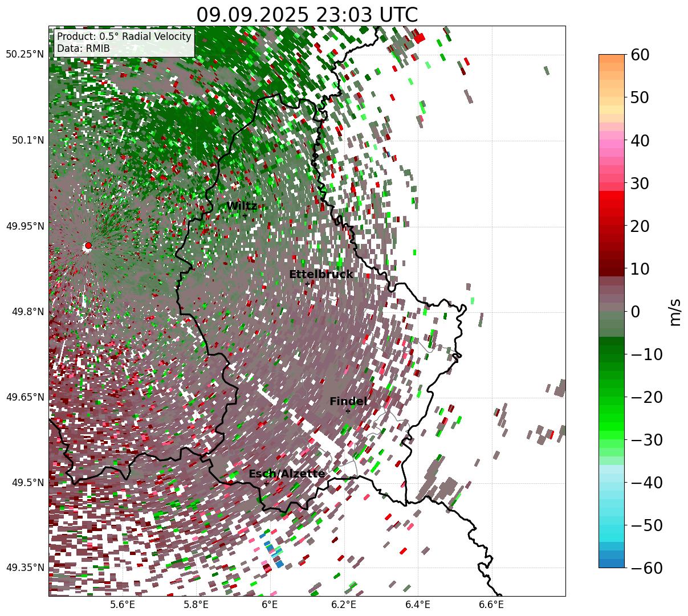Click the Product 0.5° Radial Velocity text
This screenshot has width=688, height=616.
124,37
